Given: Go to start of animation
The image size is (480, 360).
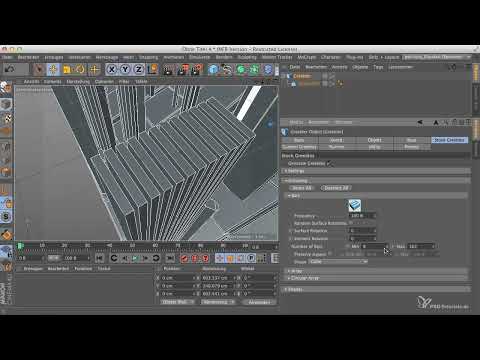Looking at the screenshot, I should coord(99,258).
